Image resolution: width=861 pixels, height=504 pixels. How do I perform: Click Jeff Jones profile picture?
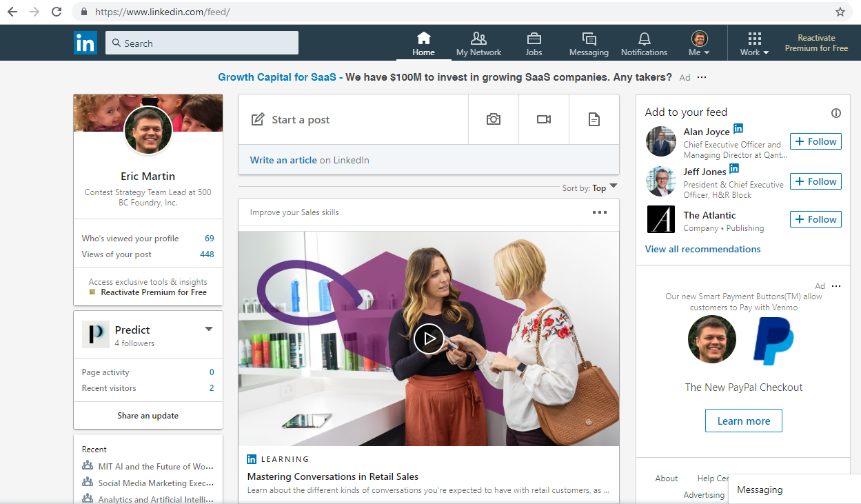tap(661, 181)
